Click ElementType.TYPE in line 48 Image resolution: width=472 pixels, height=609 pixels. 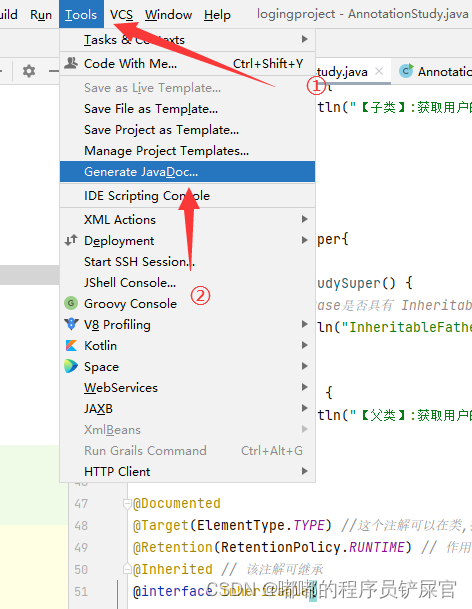coord(261,525)
